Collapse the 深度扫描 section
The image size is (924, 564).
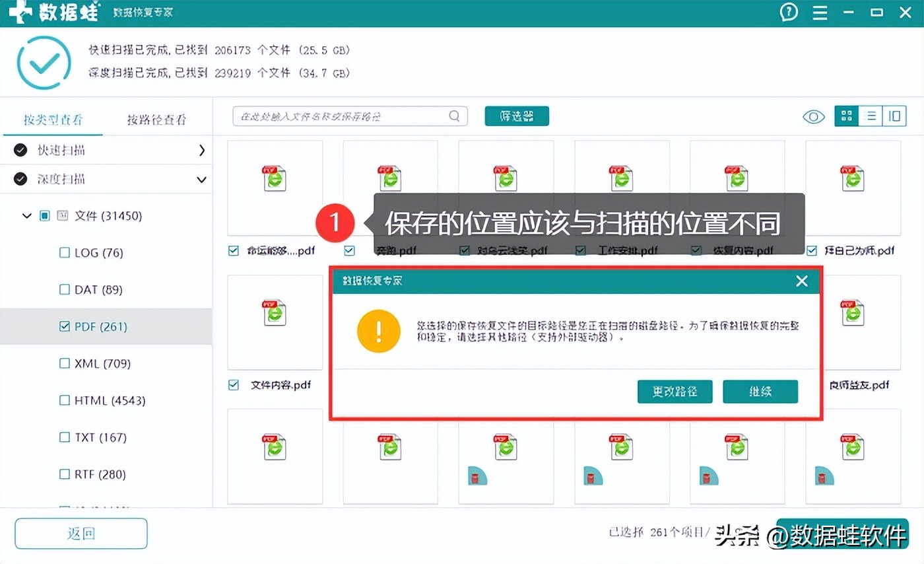202,179
